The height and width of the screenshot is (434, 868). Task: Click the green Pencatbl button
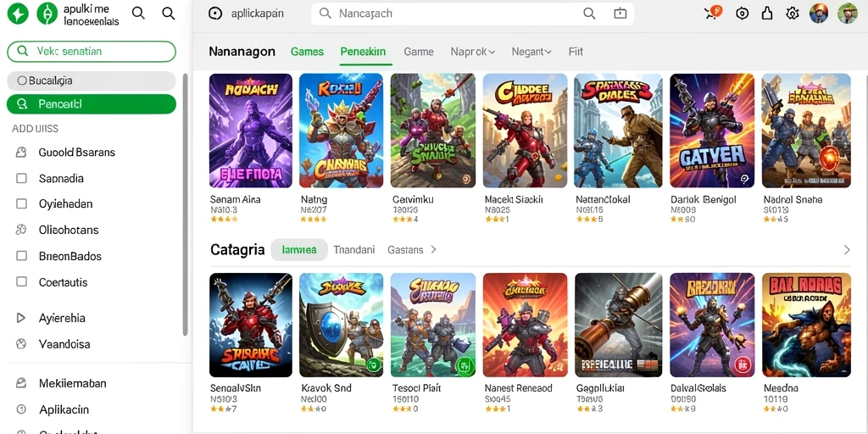tap(92, 104)
